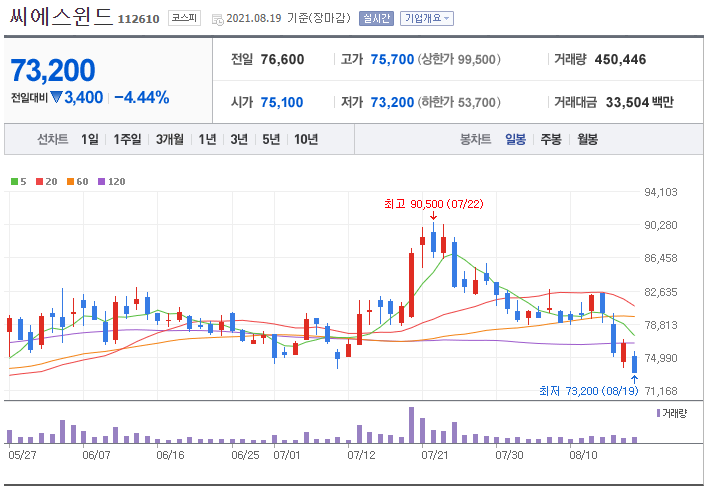Click the calendar clock icon beside the date
The image size is (704, 486).
coord(218,20)
